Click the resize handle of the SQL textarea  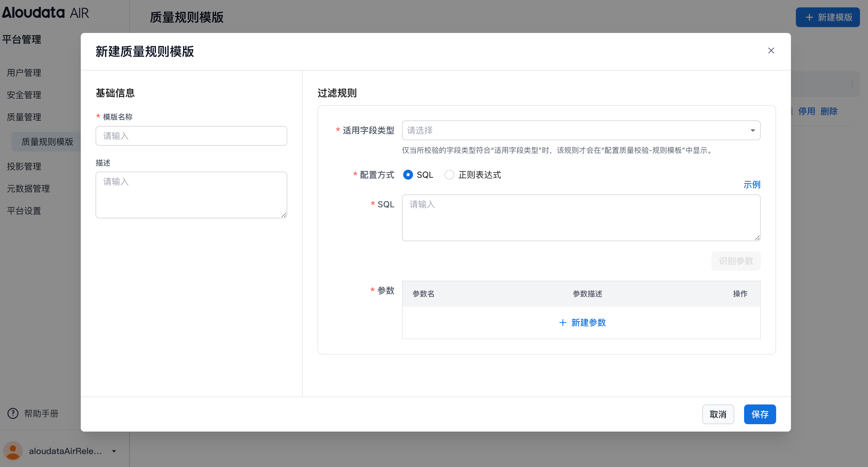pos(758,238)
